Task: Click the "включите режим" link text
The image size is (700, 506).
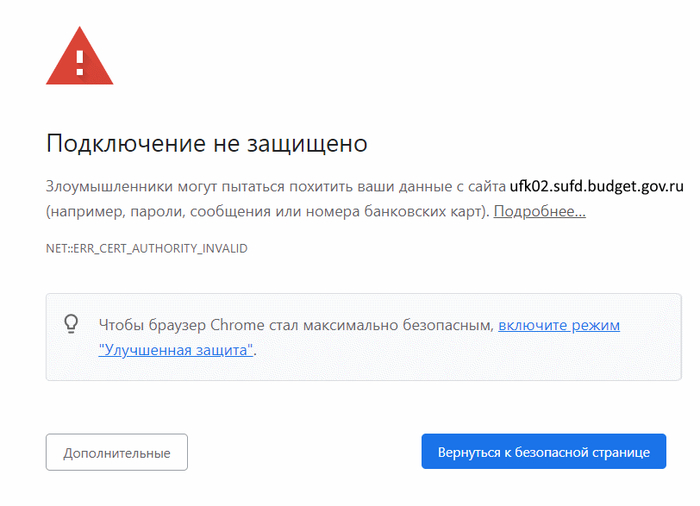Action: tap(559, 325)
